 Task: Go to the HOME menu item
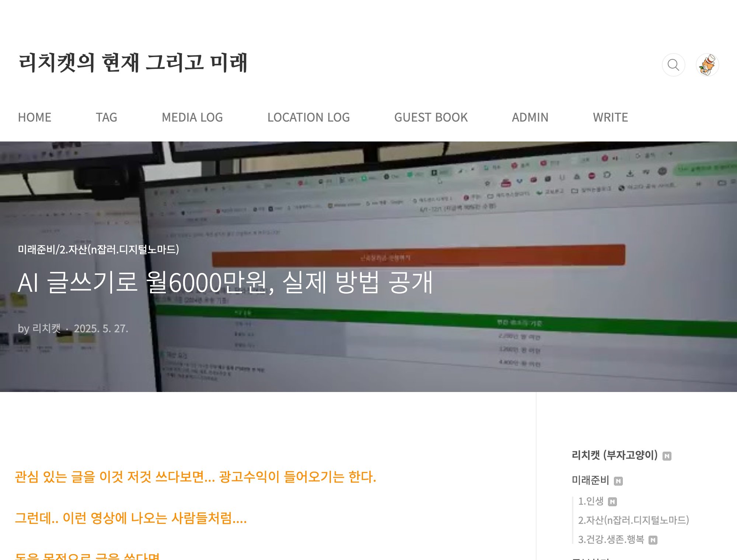[x=35, y=117]
